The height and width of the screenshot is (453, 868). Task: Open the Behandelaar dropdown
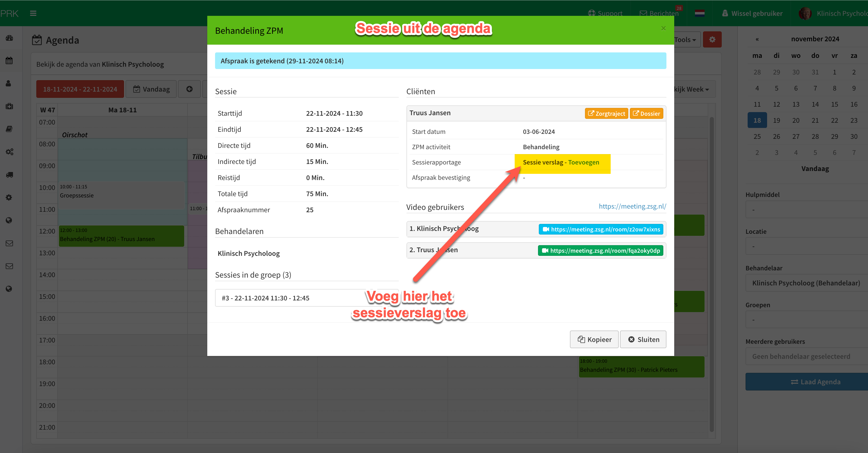pyautogui.click(x=807, y=283)
